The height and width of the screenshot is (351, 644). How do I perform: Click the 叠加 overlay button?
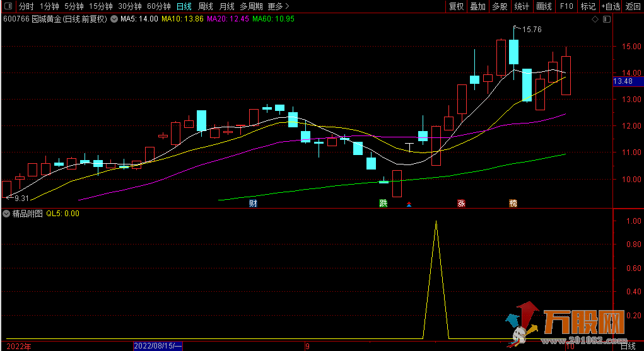(x=477, y=6)
